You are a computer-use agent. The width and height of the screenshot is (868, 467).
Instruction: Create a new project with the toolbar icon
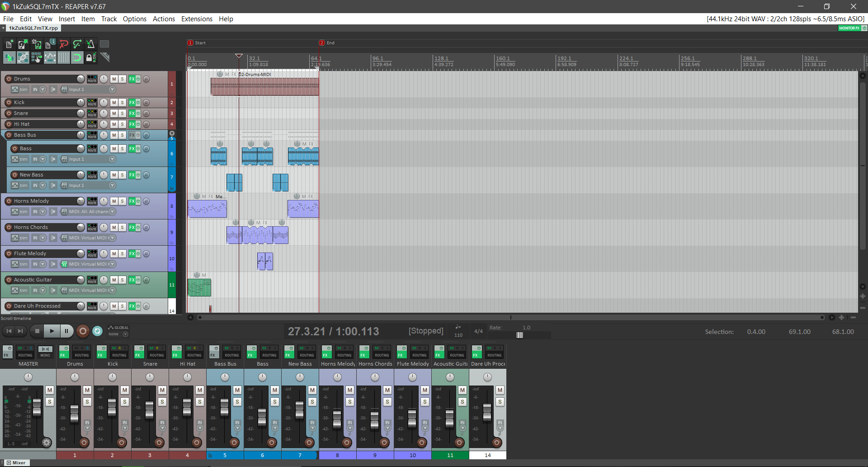pos(9,44)
